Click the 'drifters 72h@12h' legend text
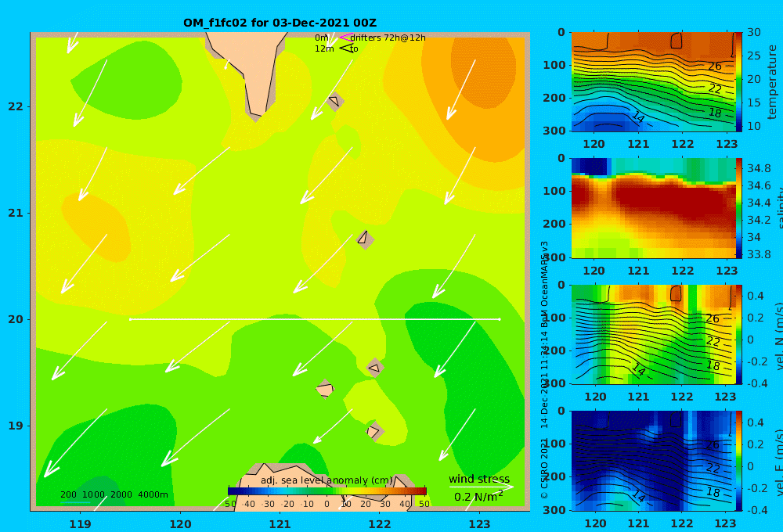The height and width of the screenshot is (532, 783). (x=388, y=38)
